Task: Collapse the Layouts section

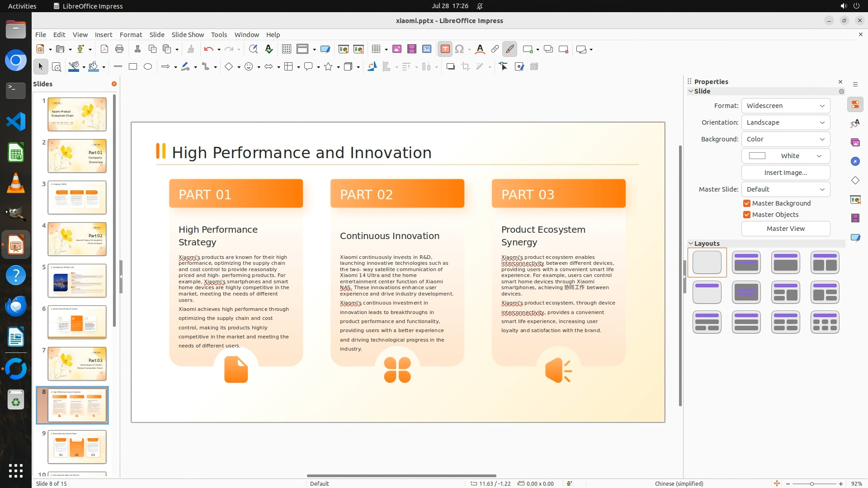Action: click(x=691, y=244)
